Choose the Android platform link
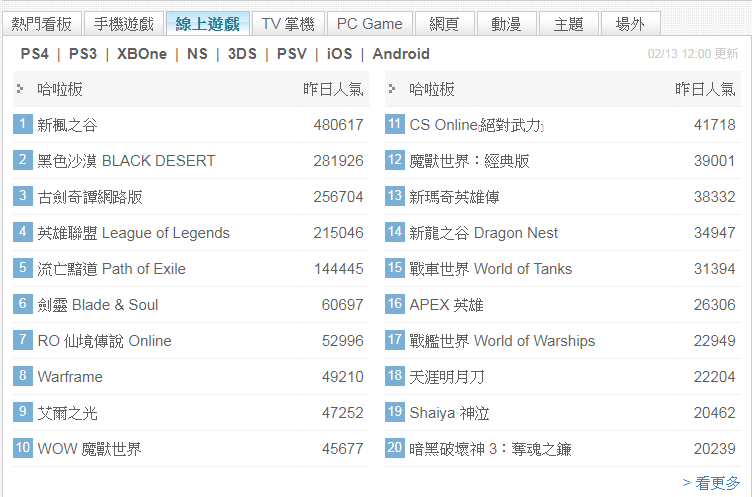 click(401, 54)
